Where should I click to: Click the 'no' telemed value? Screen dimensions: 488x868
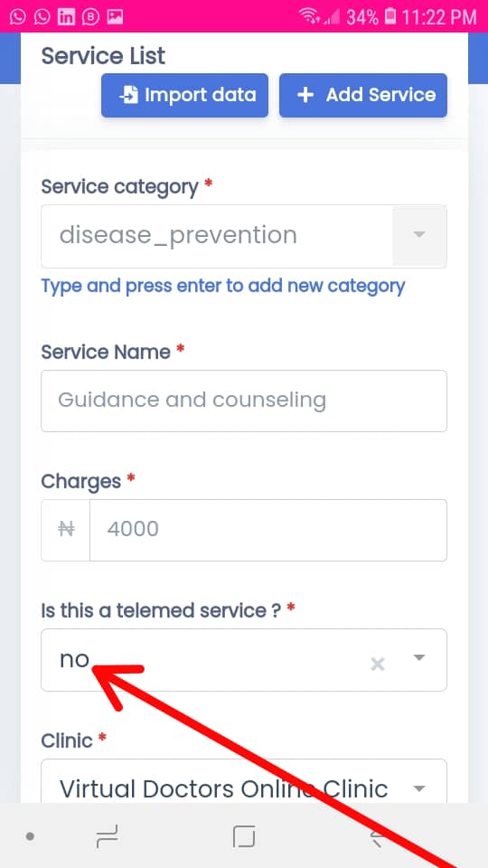point(74,659)
